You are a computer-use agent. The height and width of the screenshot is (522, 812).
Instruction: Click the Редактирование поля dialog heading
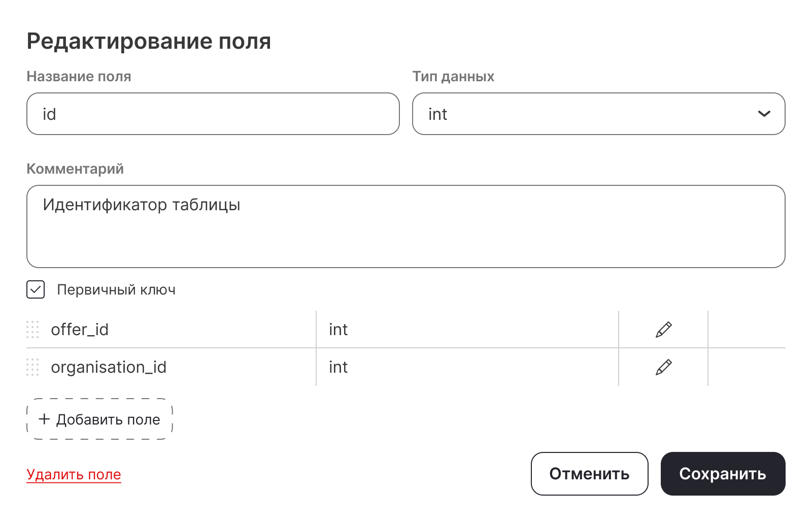coord(149,41)
